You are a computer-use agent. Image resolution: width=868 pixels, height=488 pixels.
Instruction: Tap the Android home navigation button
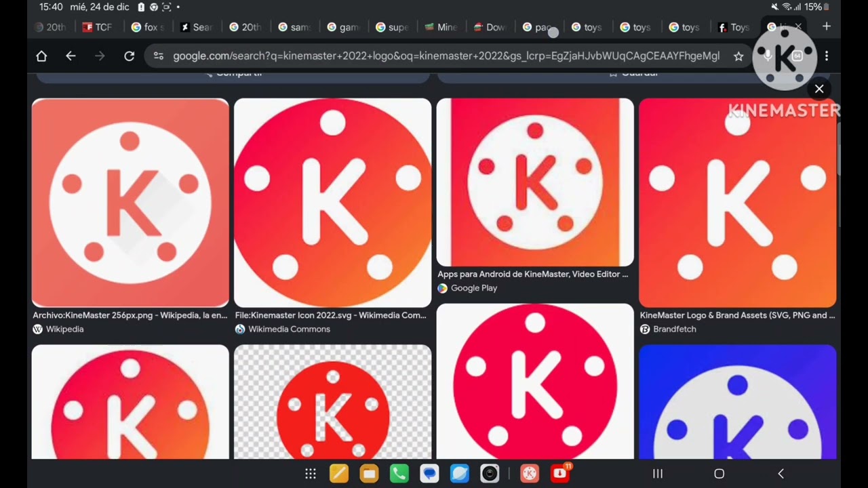719,474
